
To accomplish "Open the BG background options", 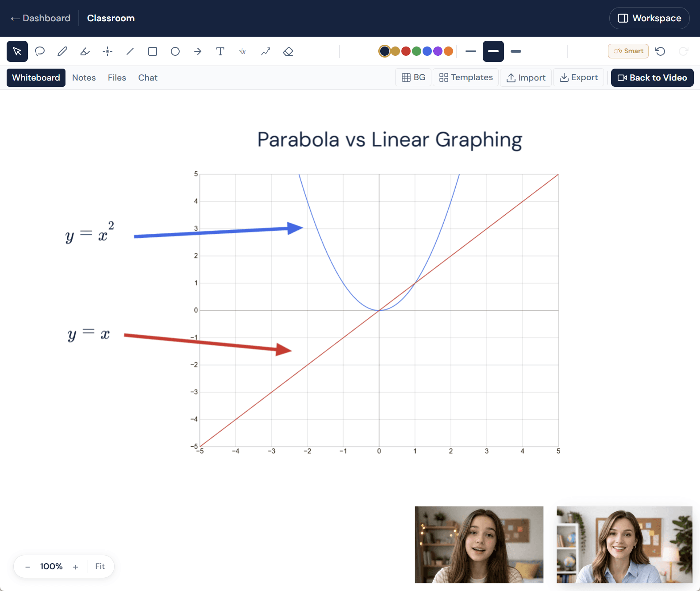I will point(413,77).
